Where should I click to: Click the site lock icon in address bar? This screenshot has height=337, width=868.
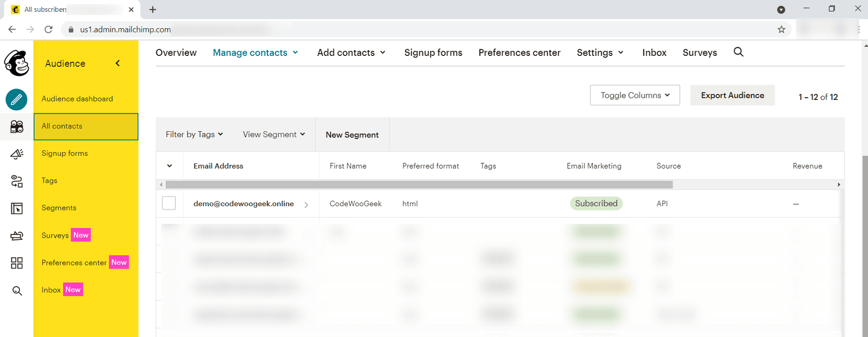point(71,29)
